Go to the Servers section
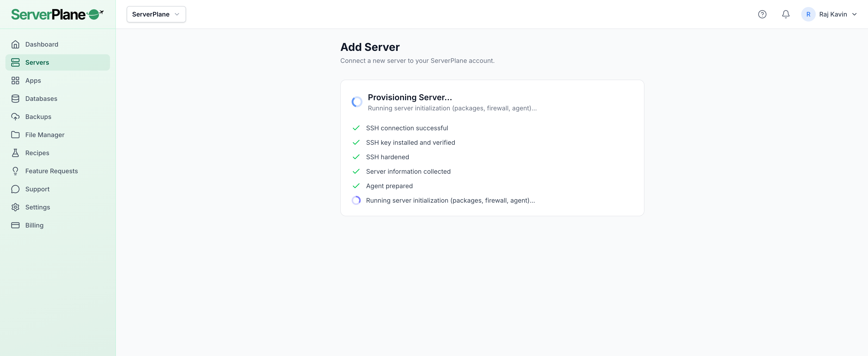Viewport: 868px width, 356px height. pyautogui.click(x=37, y=62)
